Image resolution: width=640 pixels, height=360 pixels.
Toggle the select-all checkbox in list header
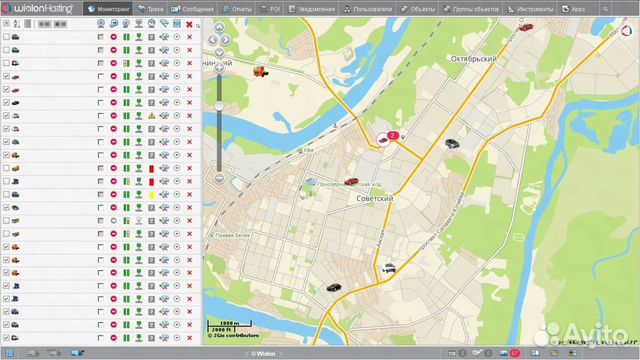point(6,24)
